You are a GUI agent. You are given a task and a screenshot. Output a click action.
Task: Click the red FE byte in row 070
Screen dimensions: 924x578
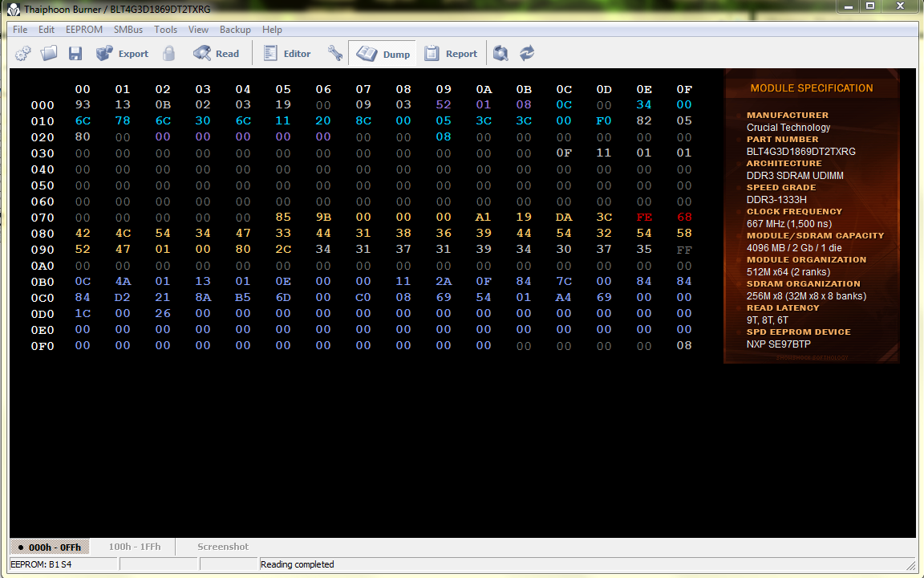point(644,217)
